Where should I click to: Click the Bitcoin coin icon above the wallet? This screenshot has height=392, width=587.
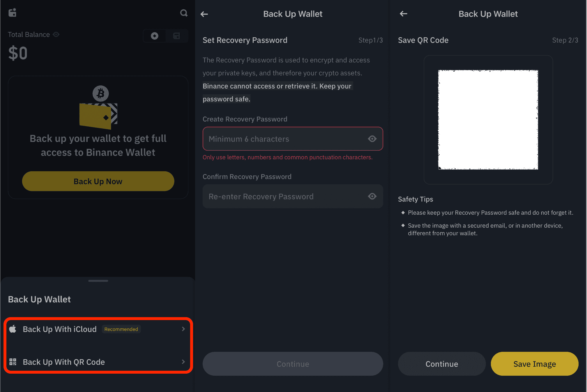100,93
